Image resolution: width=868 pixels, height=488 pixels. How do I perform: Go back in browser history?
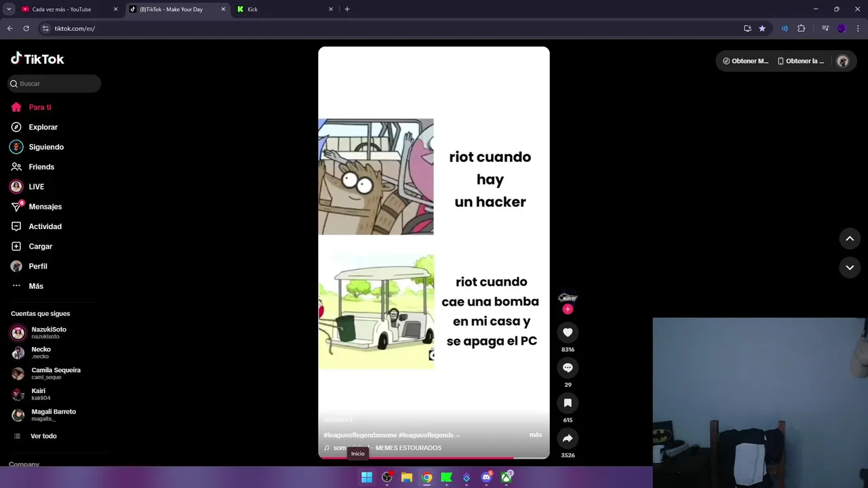(9, 28)
